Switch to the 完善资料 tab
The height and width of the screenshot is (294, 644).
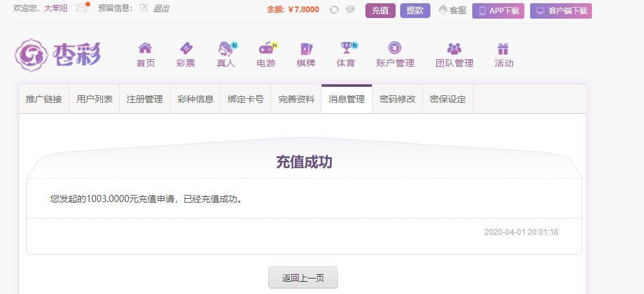coord(297,99)
